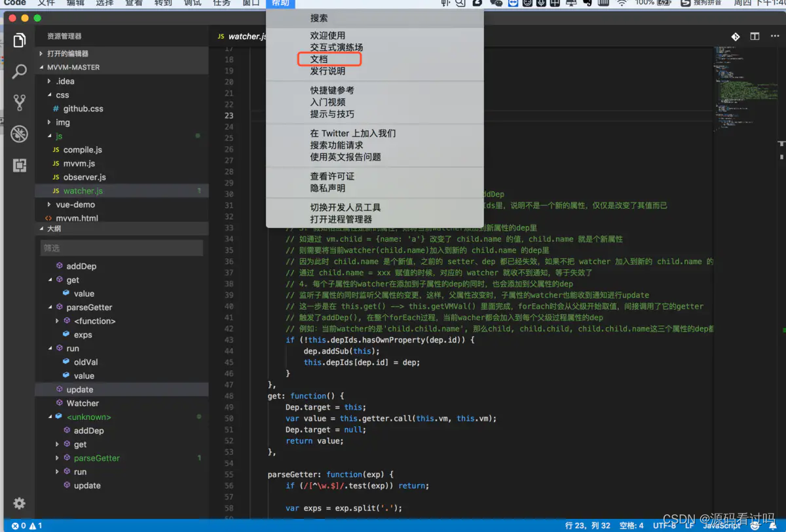
Task: Open the Explorer view in activity bar
Action: (20, 41)
